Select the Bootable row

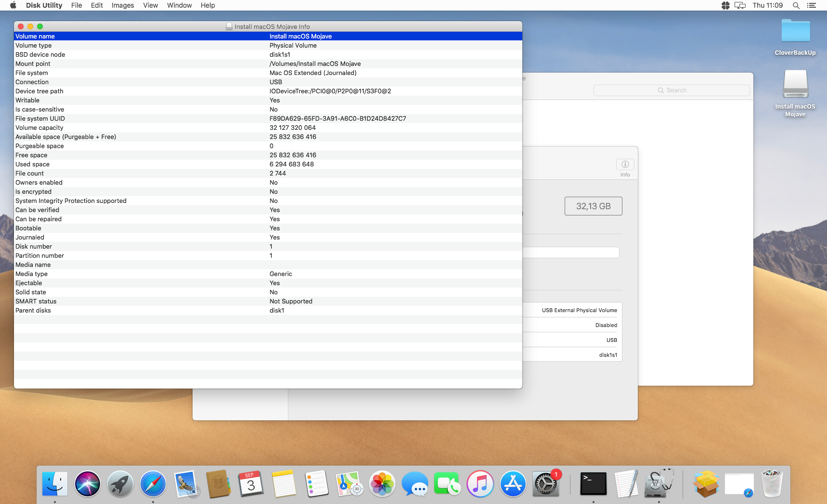point(268,228)
